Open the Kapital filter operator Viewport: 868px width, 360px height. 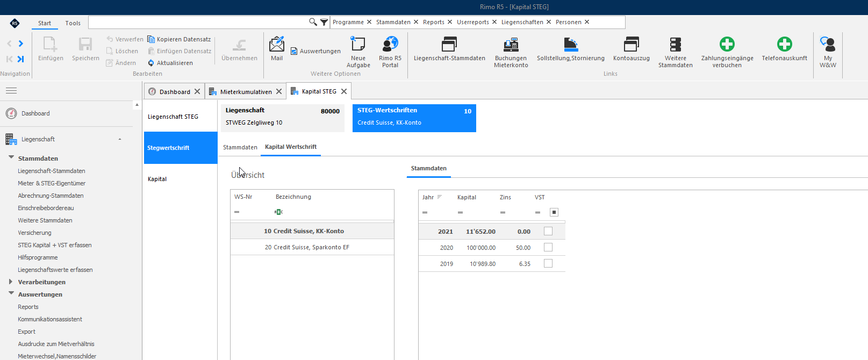coord(460,213)
